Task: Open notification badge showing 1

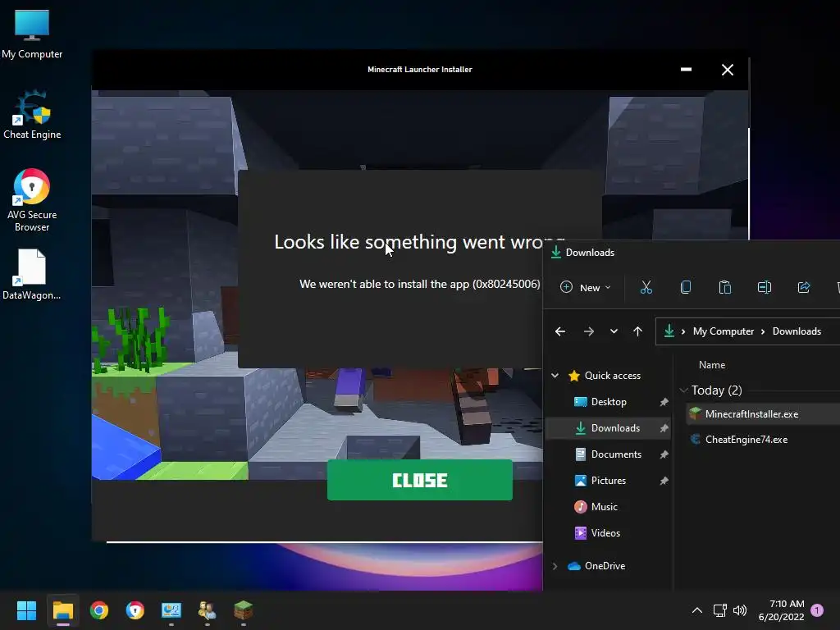Action: point(817,610)
